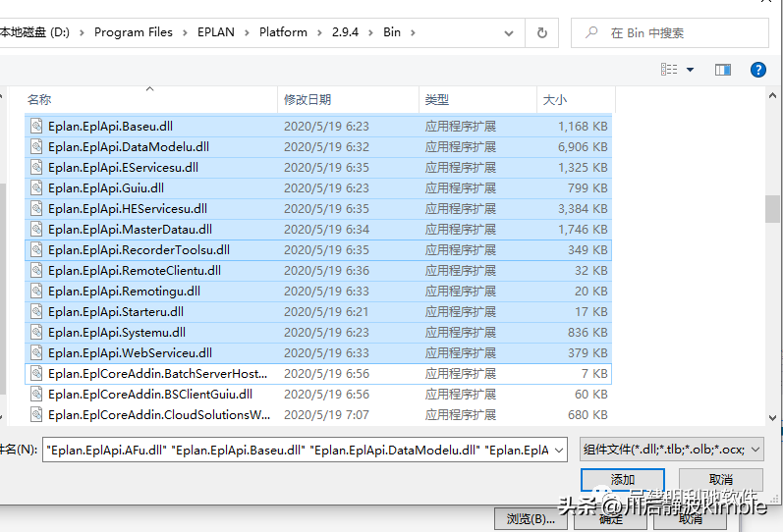The width and height of the screenshot is (783, 532).
Task: Sort files by 修改日期 column header
Action: tap(308, 99)
